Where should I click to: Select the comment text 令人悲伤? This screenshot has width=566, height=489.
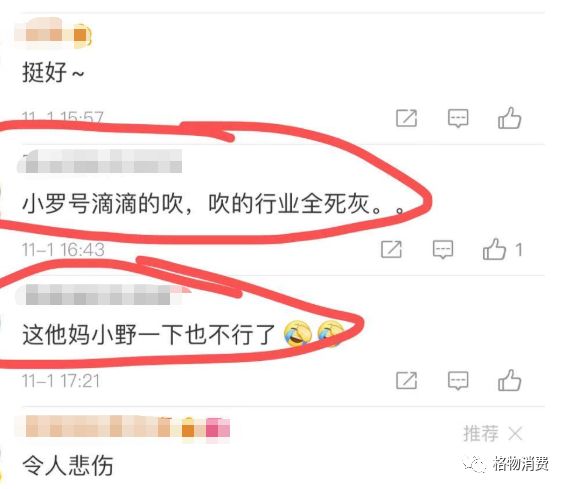pos(68,465)
